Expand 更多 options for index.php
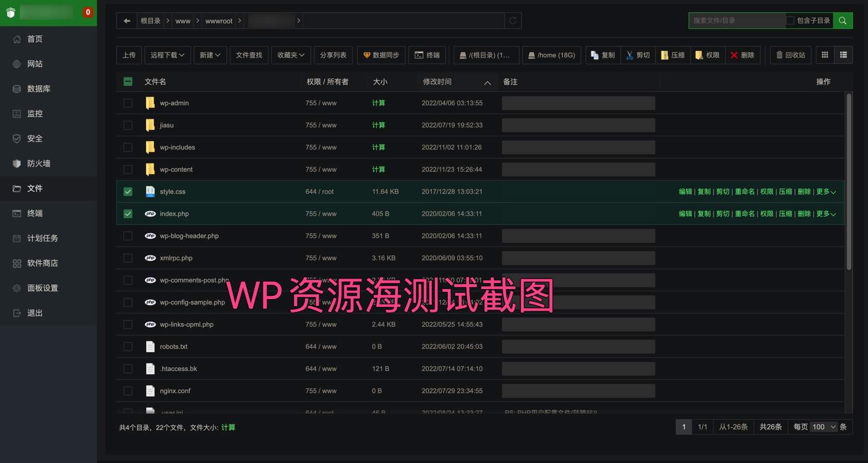 826,214
